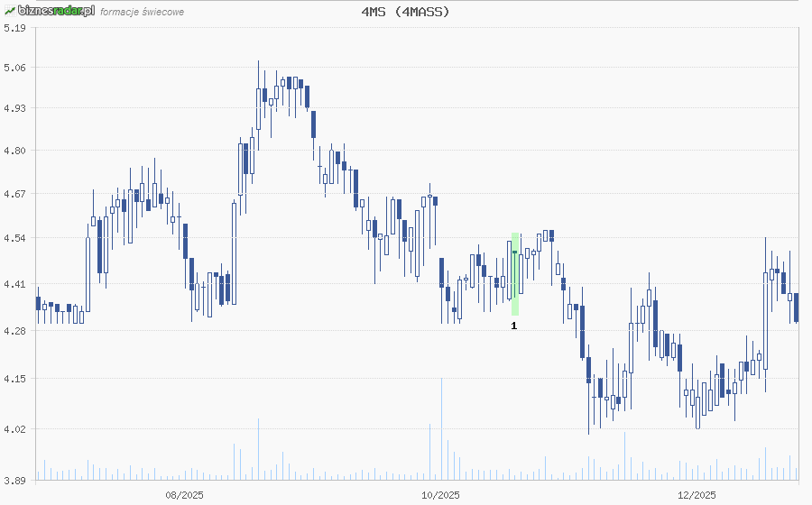
Task: Select the 10/2025 date label
Action: pyautogui.click(x=441, y=494)
